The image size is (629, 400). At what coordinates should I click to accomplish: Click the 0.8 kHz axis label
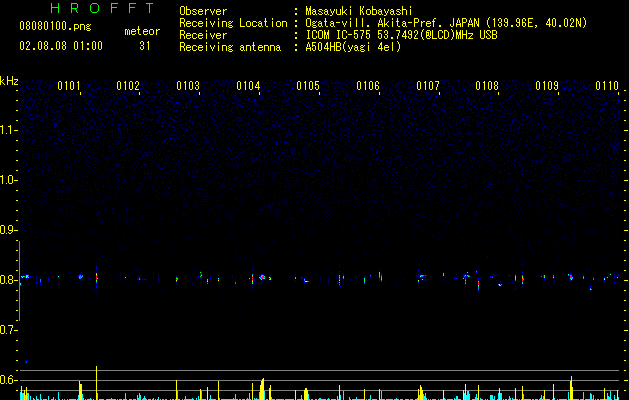coord(8,280)
